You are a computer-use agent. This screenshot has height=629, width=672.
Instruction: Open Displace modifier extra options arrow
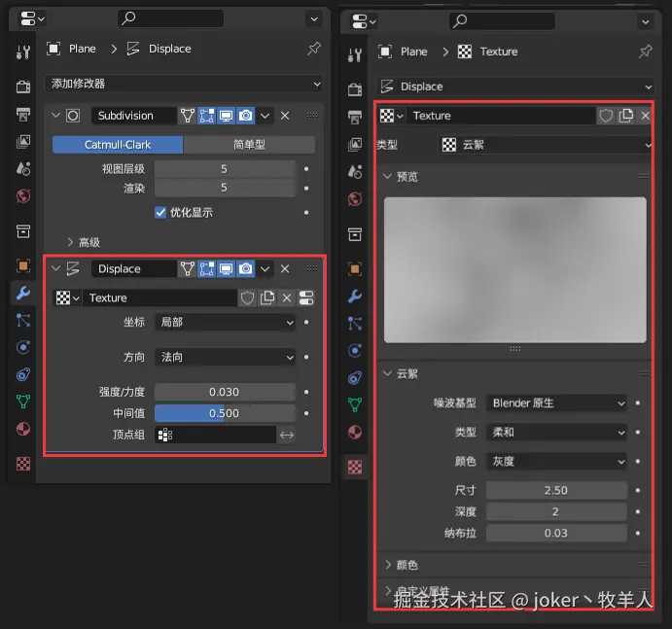tap(265, 268)
